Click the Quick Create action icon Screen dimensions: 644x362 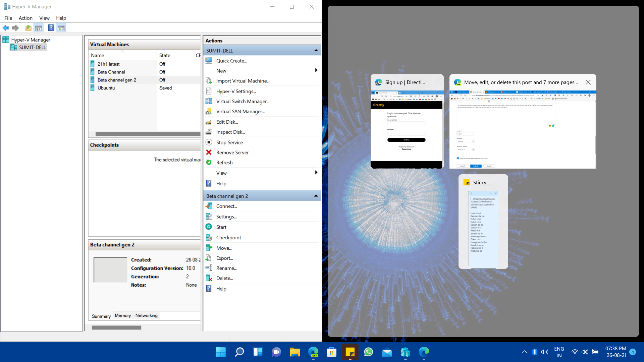(209, 61)
